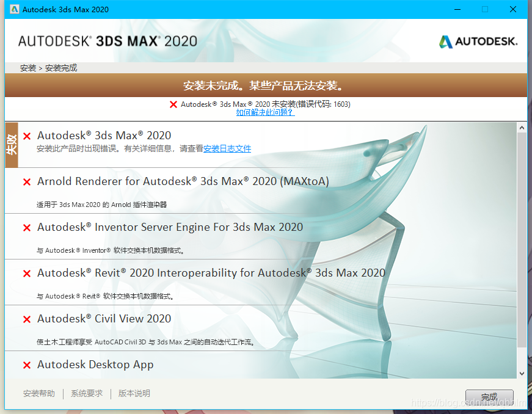532x414 pixels.
Task: Click red X icon next to error code 1603
Action: tap(173, 104)
